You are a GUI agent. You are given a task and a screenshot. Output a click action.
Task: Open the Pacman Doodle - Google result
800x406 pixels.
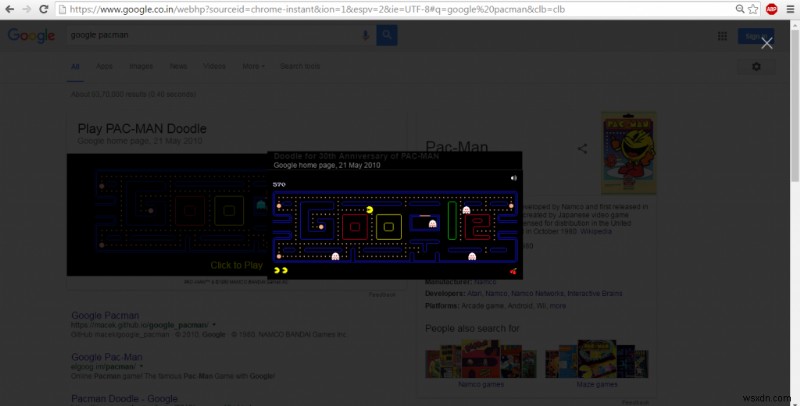tap(124, 399)
